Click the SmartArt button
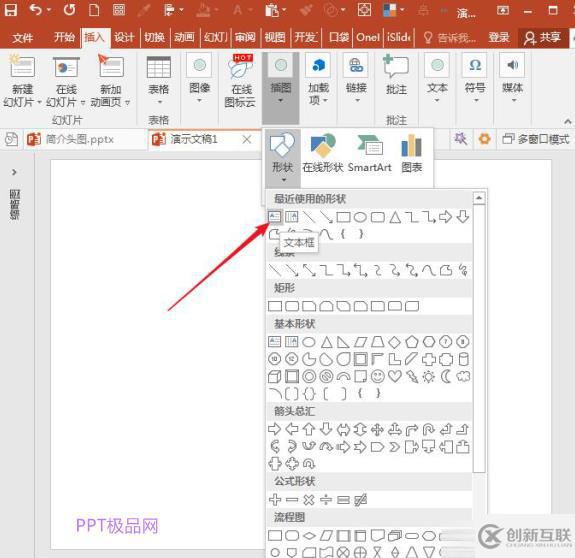 370,153
